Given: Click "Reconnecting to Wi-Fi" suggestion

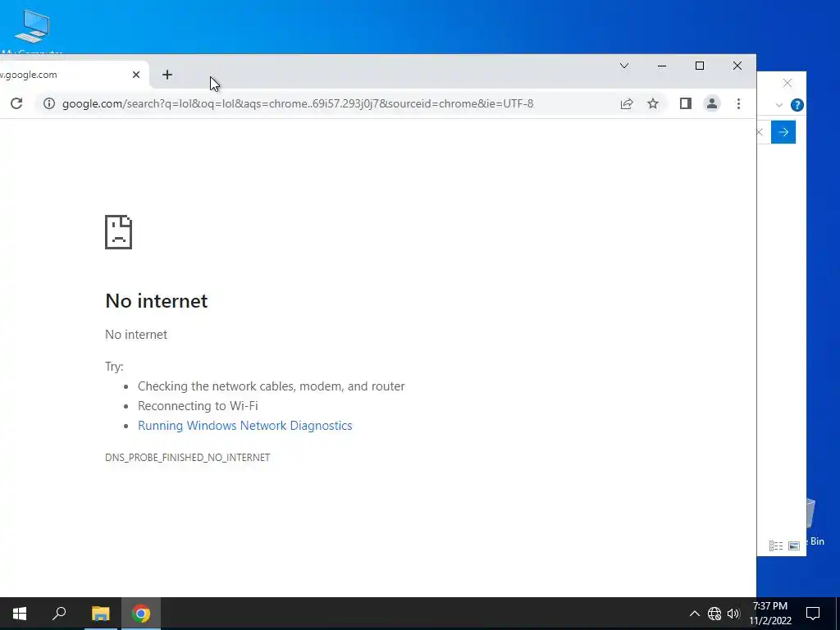Looking at the screenshot, I should tap(198, 406).
